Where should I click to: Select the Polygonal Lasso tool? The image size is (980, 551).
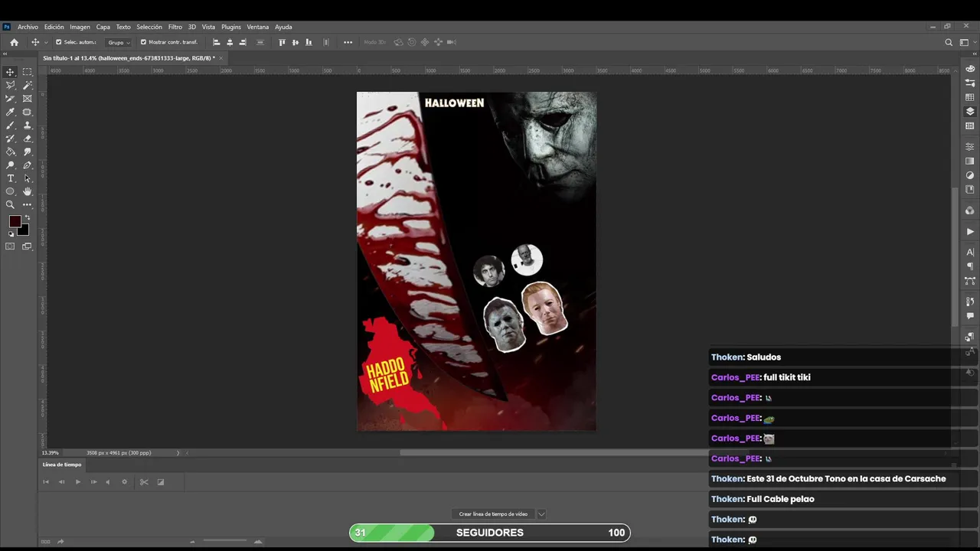(11, 85)
